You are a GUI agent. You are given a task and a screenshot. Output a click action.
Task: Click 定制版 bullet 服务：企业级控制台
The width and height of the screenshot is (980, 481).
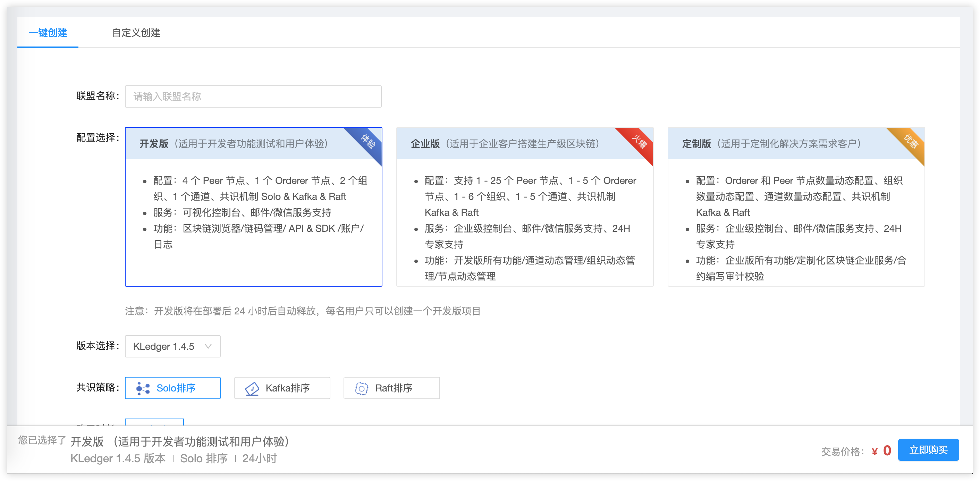point(799,236)
